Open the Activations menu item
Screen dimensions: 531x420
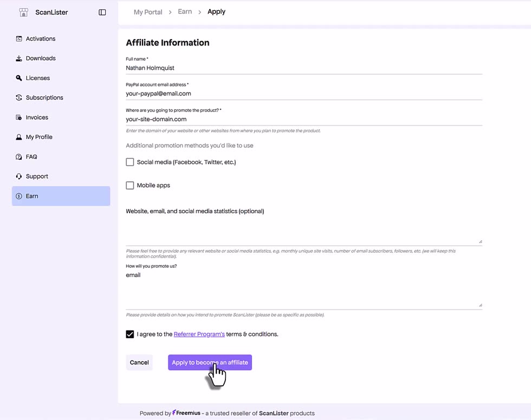point(61,38)
